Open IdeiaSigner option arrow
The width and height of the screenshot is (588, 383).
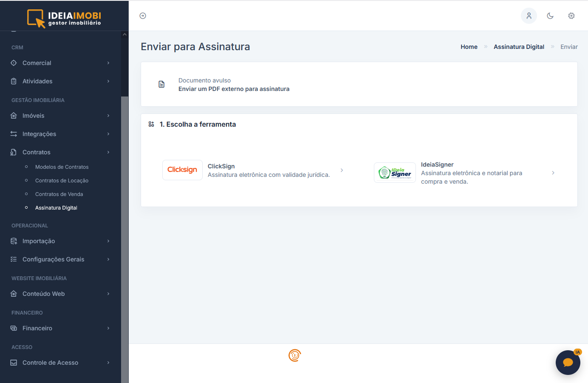[553, 173]
